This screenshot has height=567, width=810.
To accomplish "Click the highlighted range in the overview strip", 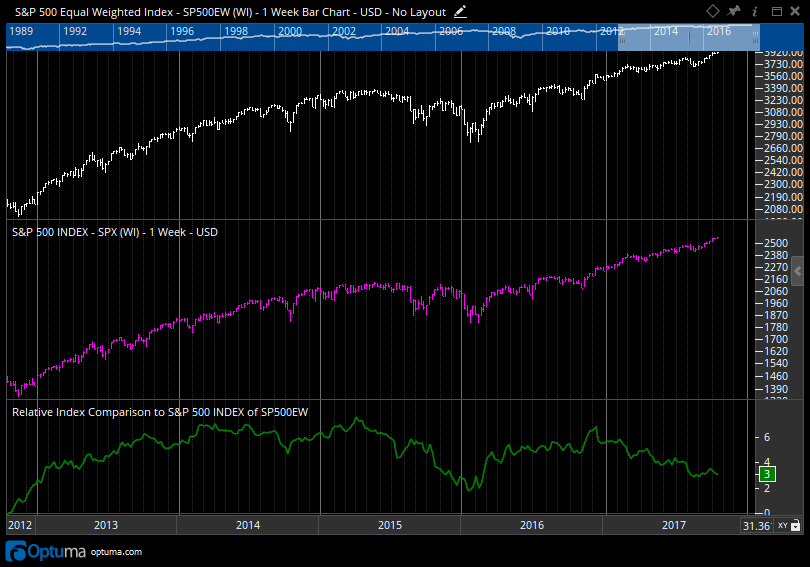I will pyautogui.click(x=689, y=37).
